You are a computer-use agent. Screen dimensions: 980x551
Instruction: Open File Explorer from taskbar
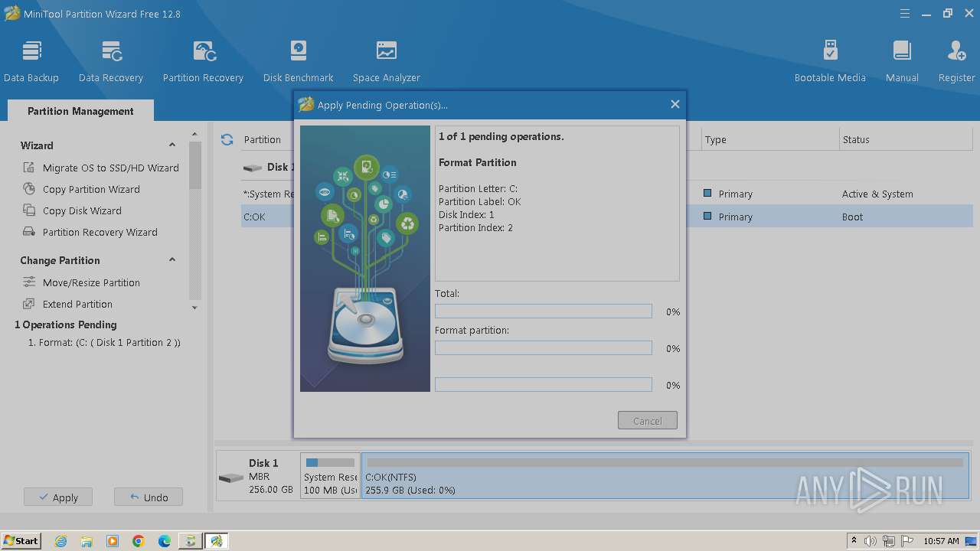click(87, 541)
